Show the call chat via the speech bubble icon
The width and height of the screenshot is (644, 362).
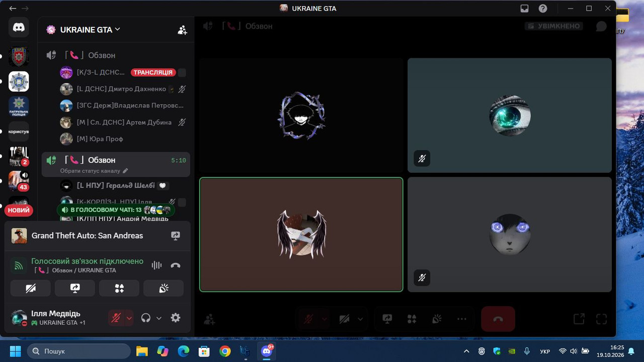(601, 26)
